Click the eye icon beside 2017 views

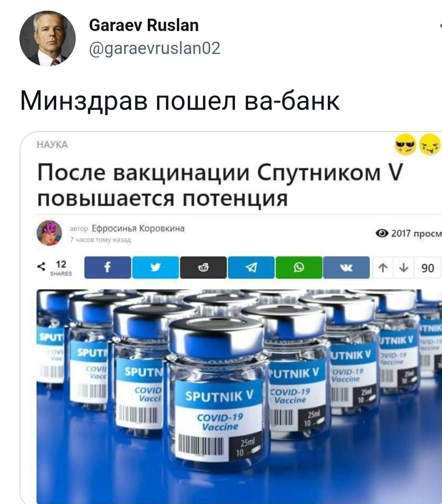[x=382, y=233]
